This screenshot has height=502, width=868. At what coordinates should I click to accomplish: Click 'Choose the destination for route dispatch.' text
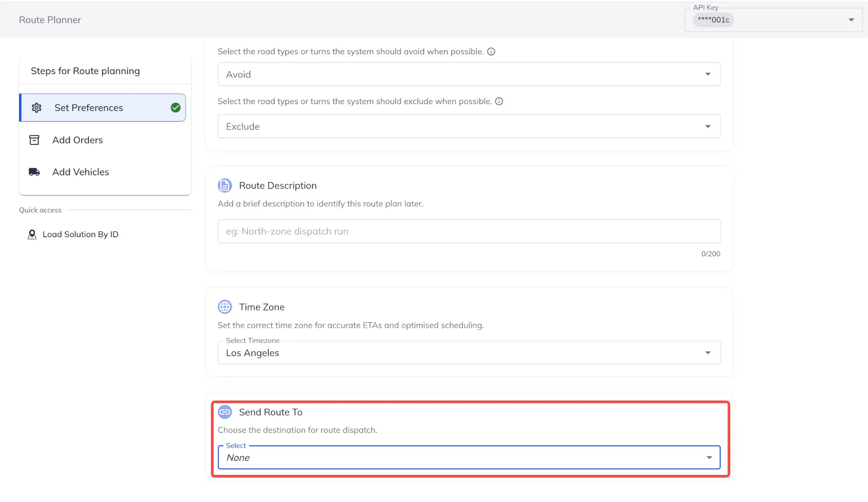pyautogui.click(x=298, y=430)
